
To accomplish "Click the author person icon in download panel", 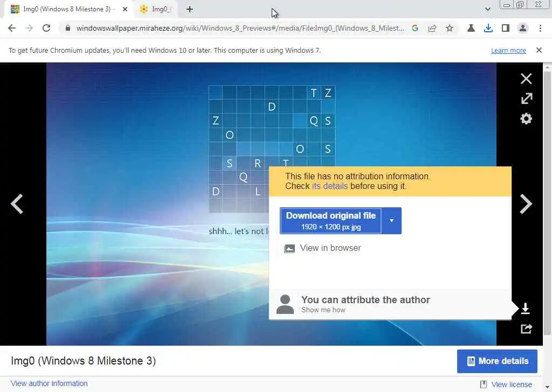I will click(x=285, y=304).
